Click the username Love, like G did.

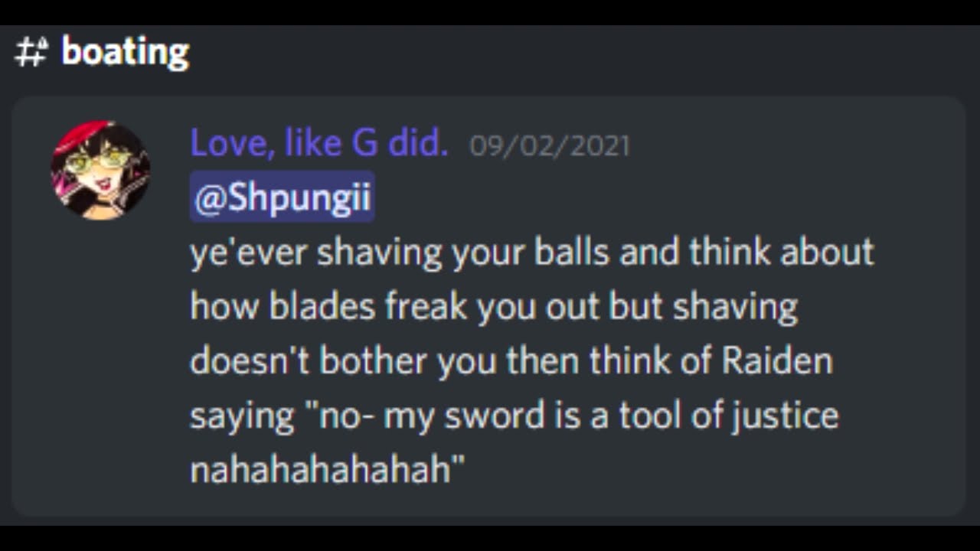pos(318,143)
